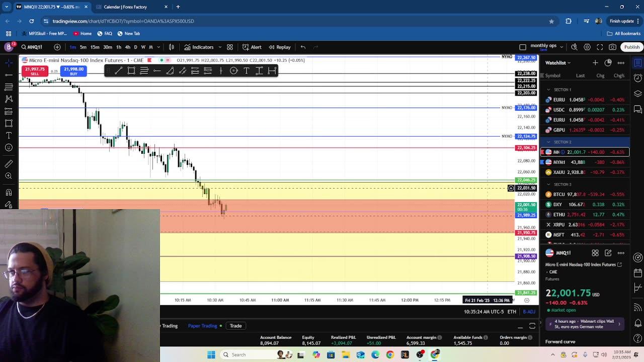Screen dimensions: 644x362
Task: Toggle magnet mode in the left sidebar
Action: click(x=9, y=193)
